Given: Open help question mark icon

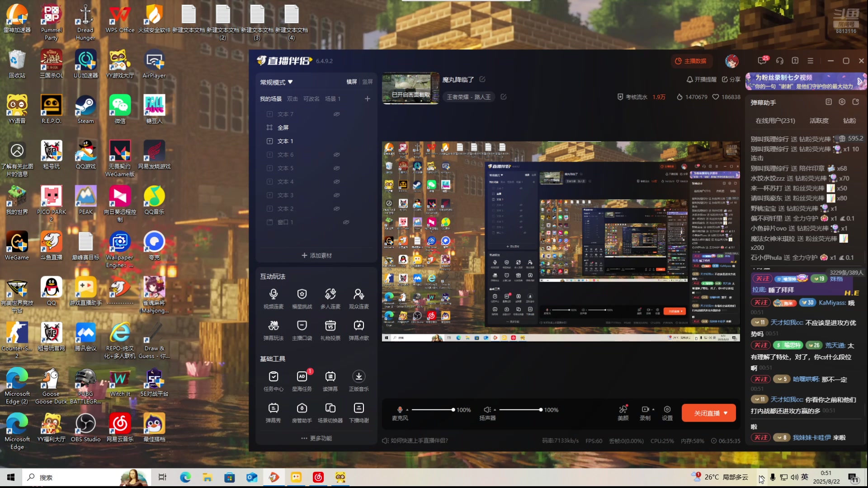Looking at the screenshot, I should (795, 61).
